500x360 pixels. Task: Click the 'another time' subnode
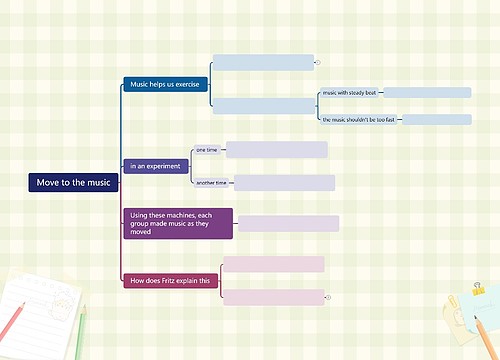(x=211, y=183)
